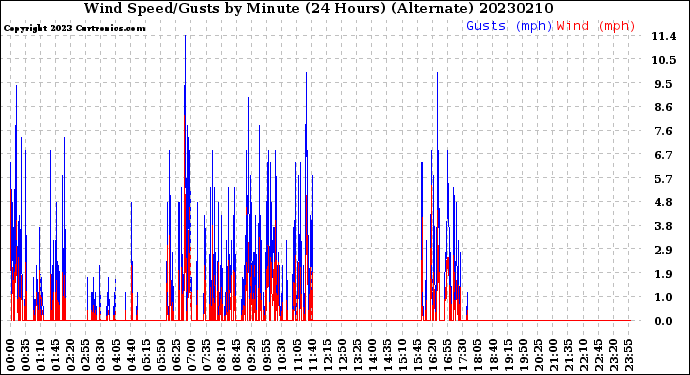
Task: Click the 19:15 time axis label
Action: coord(507,355)
